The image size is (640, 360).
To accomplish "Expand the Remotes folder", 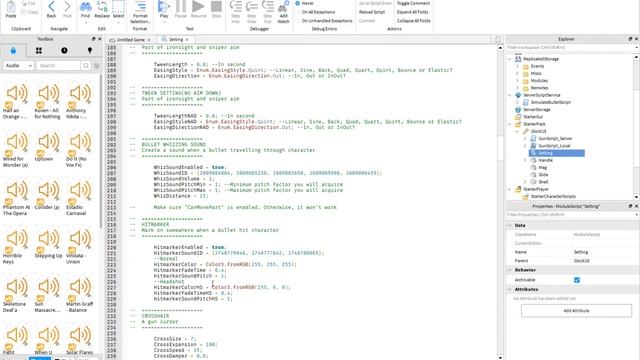I will (x=518, y=88).
